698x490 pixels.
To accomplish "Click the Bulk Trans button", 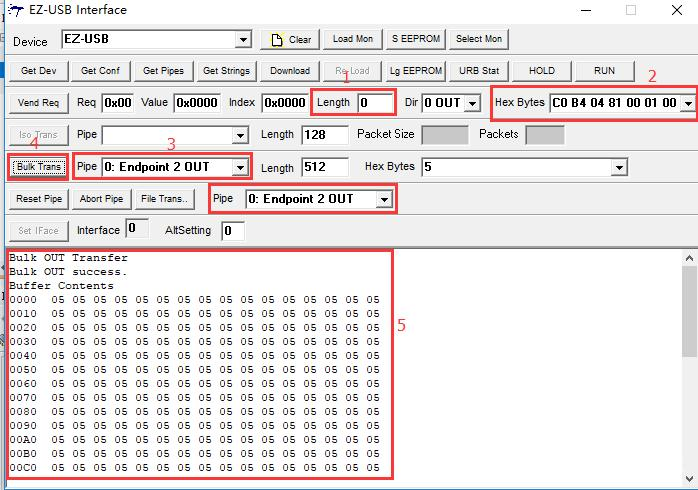I will [x=39, y=167].
